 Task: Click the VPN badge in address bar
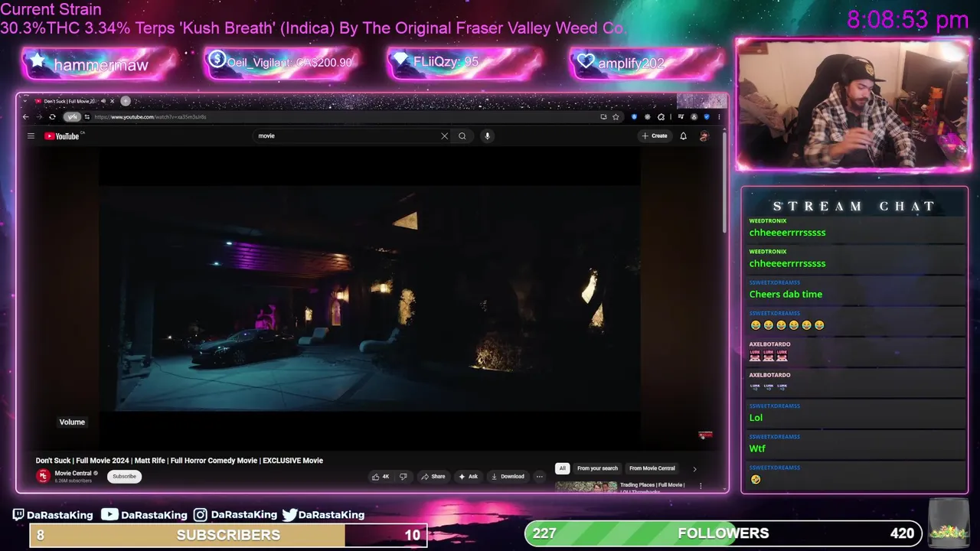[72, 117]
